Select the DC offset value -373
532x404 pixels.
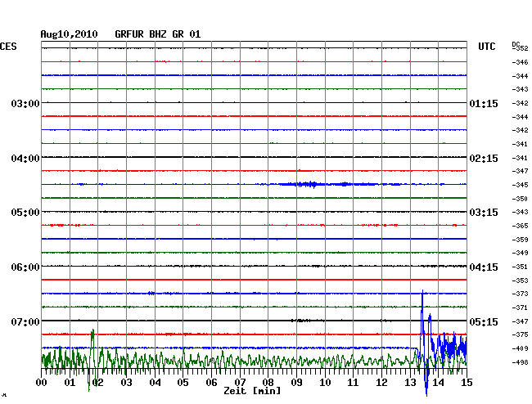click(x=520, y=294)
